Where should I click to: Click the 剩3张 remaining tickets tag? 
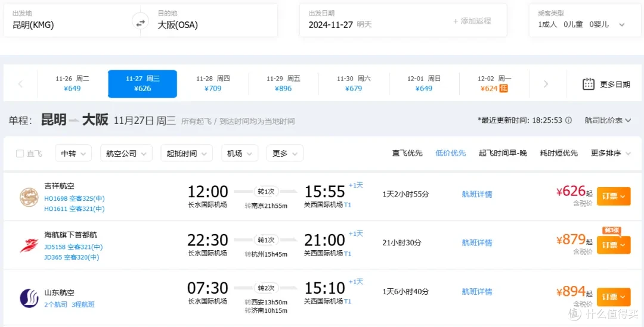pos(612,231)
